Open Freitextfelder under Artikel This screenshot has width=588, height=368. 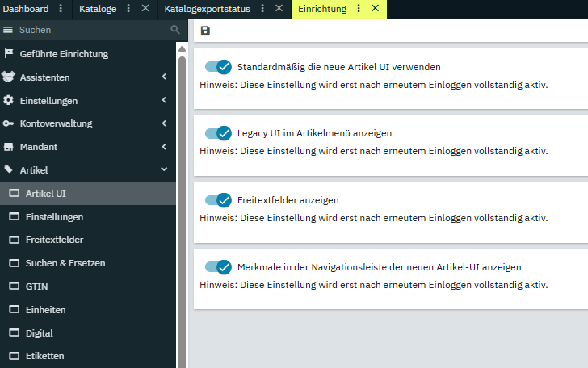[54, 240]
